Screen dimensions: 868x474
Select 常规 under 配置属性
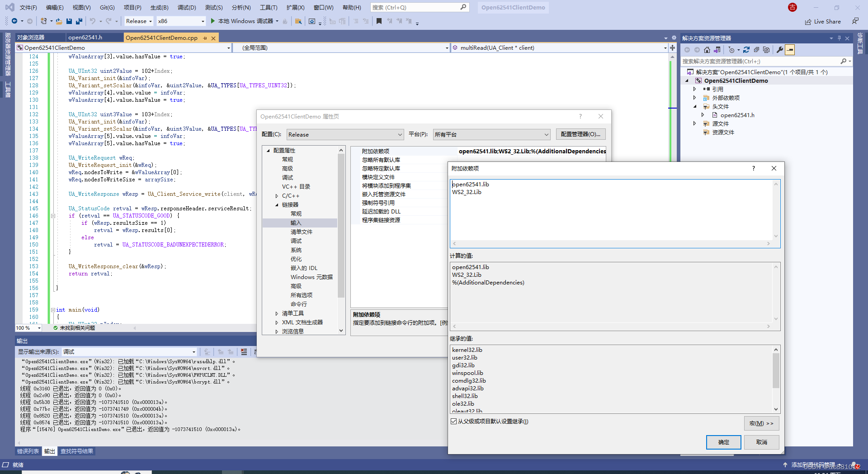tap(288, 160)
